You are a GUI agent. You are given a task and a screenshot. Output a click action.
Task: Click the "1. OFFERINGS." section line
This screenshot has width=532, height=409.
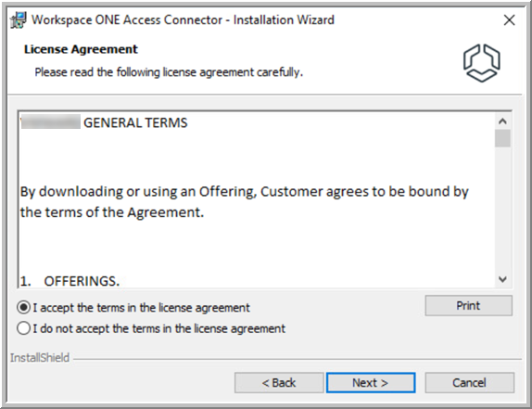pyautogui.click(x=70, y=281)
